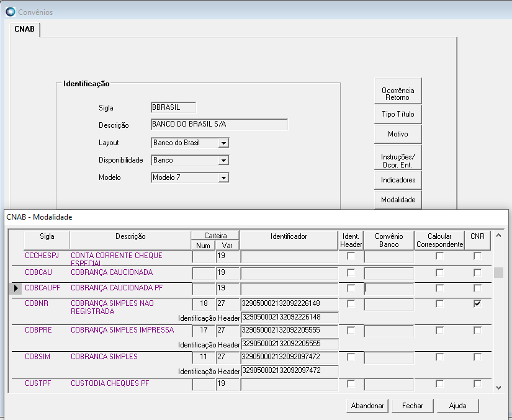
Task: Click the Indicadores button
Action: (x=398, y=180)
